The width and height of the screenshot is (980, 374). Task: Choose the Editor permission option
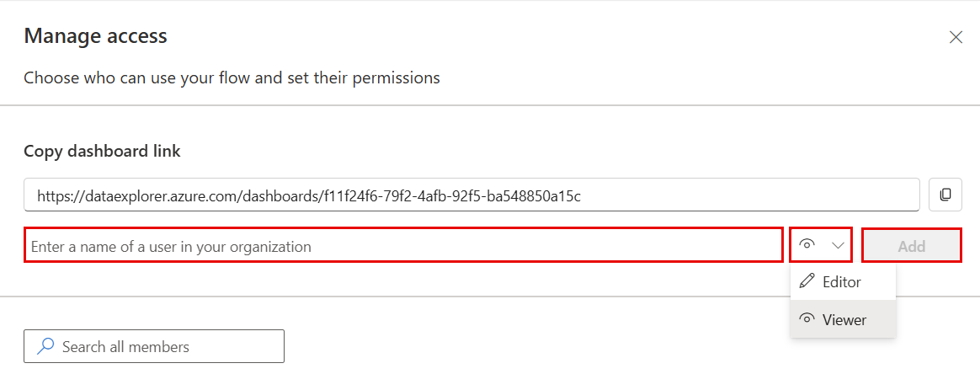pyautogui.click(x=842, y=281)
